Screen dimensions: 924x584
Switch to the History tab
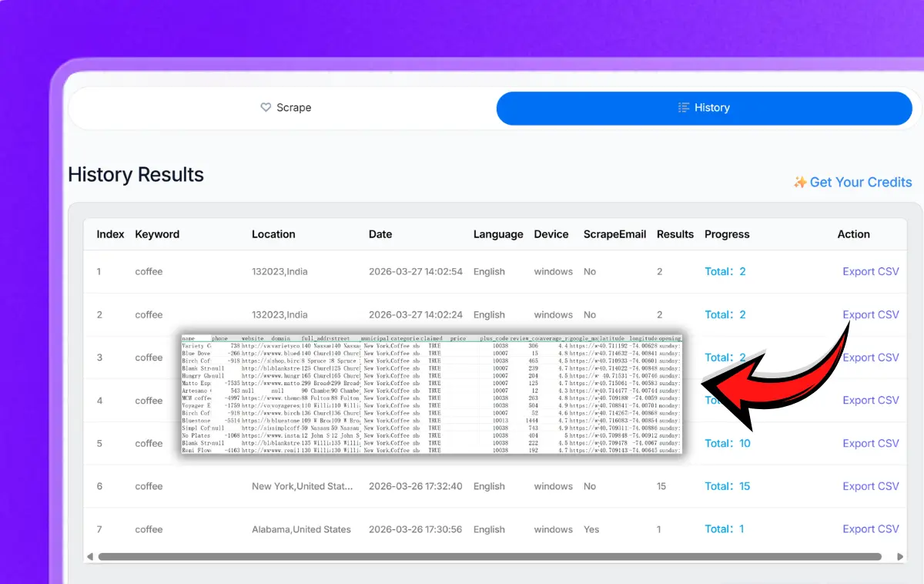(705, 108)
